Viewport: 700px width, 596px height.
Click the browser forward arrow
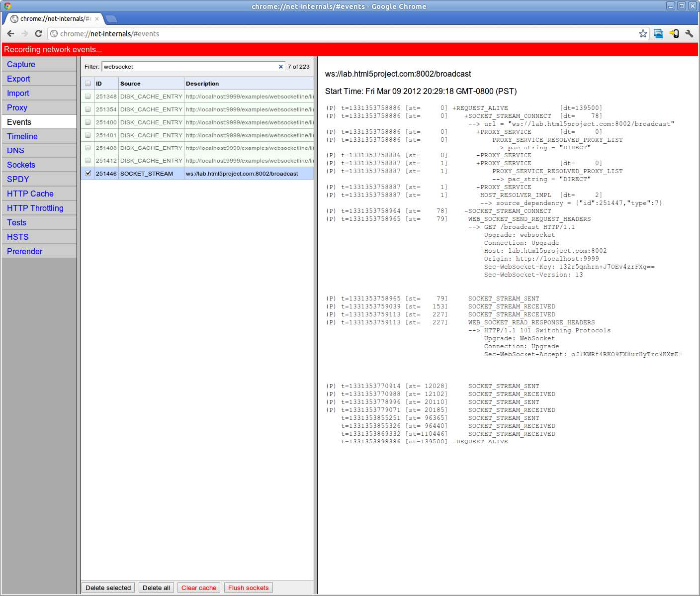(24, 33)
